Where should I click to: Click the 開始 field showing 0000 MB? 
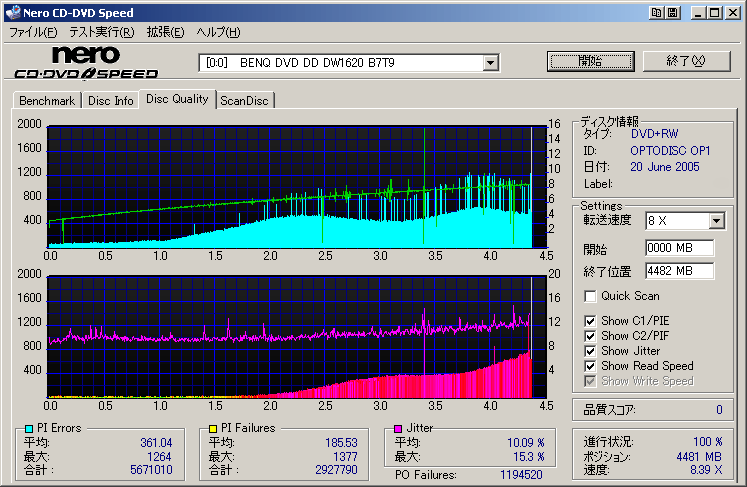coord(680,248)
